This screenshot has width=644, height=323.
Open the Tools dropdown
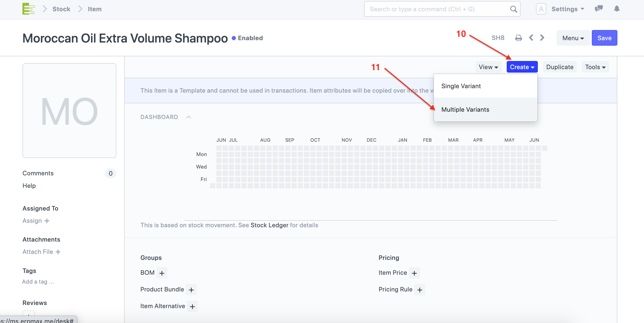click(x=595, y=67)
